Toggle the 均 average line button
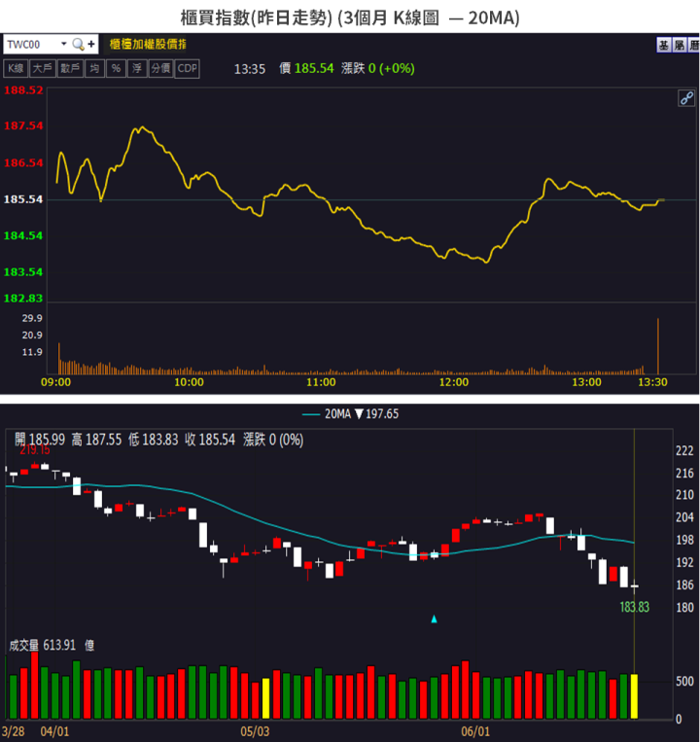Viewport: 700px width, 742px height. click(94, 68)
